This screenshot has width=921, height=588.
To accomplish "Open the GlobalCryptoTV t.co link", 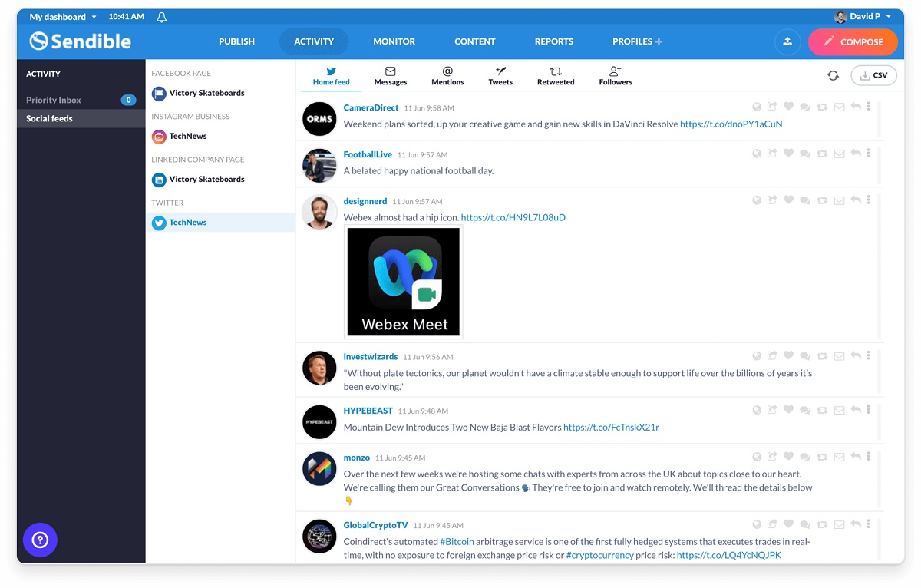I will pyautogui.click(x=729, y=555).
